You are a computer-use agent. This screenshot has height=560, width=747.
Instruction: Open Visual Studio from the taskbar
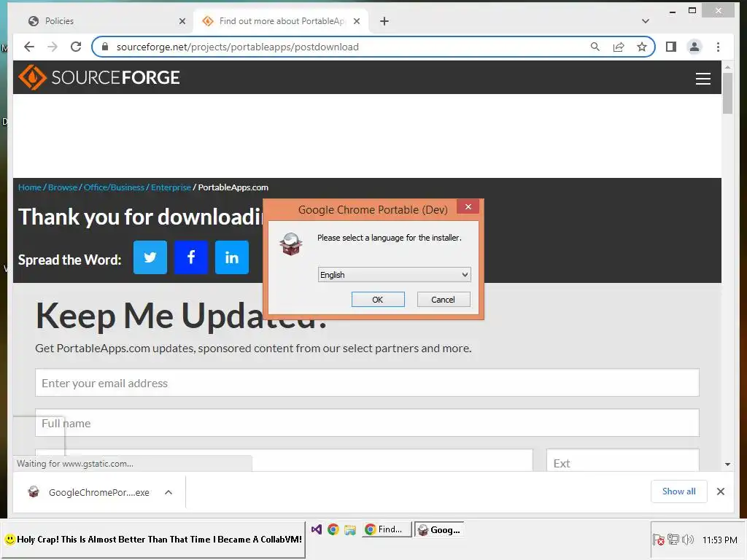coord(317,529)
